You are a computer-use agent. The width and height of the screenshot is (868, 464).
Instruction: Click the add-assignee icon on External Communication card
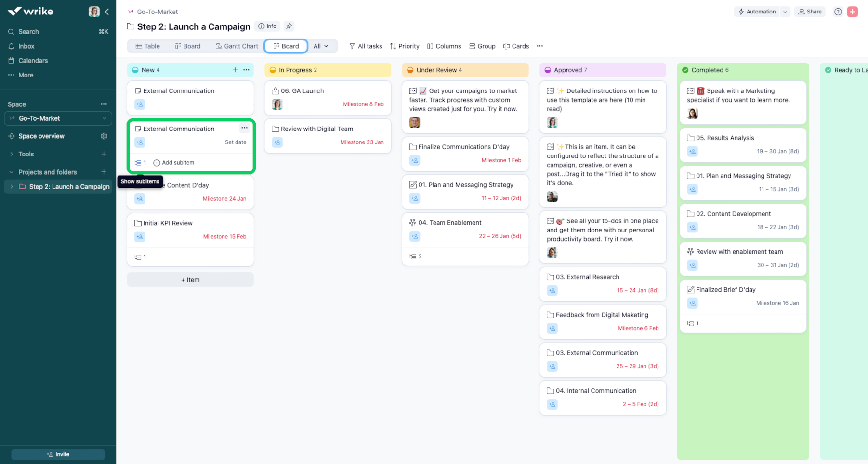coord(140,104)
